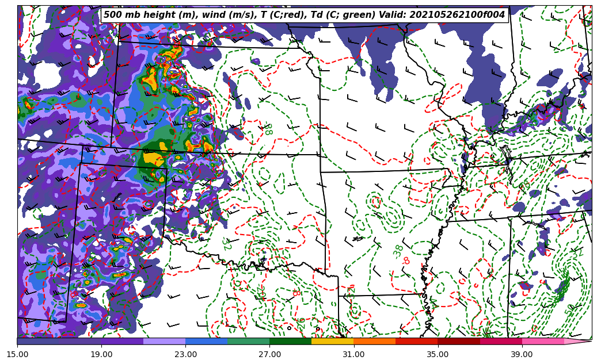Click the 27.00 colorbar tick label
597x364 pixels.
269,354
